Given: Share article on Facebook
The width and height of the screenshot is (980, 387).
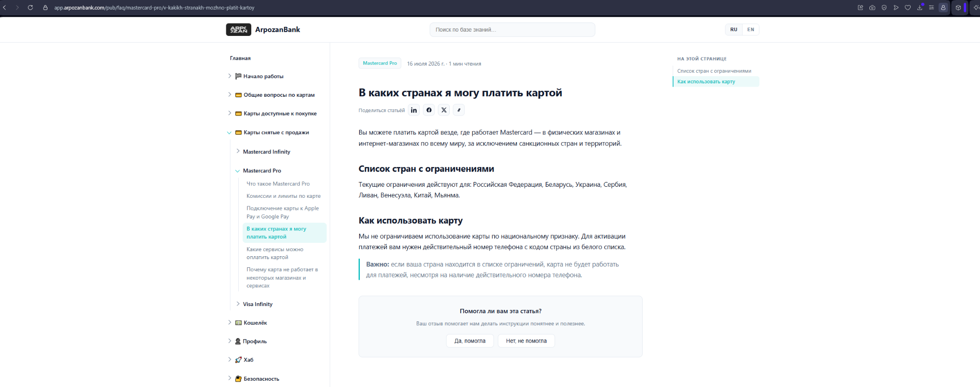Looking at the screenshot, I should pyautogui.click(x=429, y=110).
